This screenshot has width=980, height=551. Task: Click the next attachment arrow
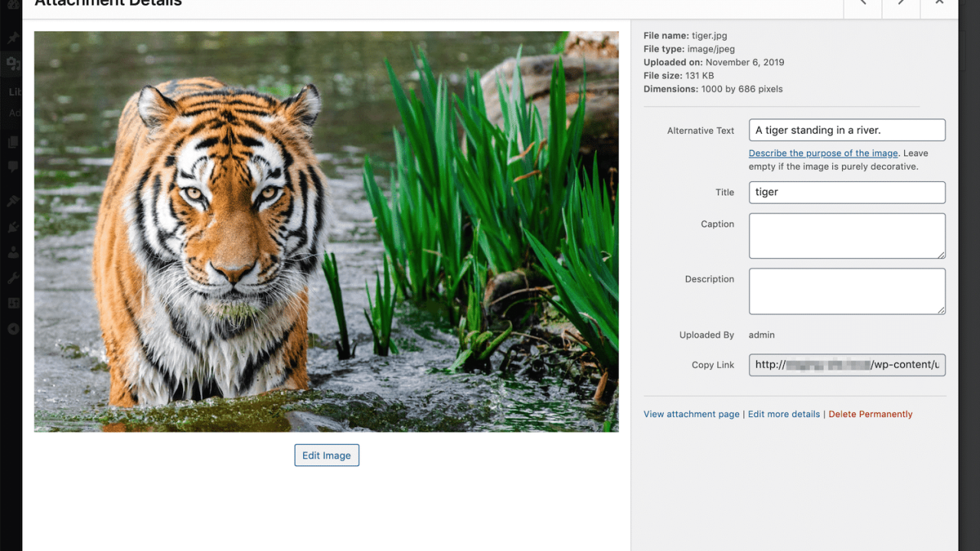coord(900,6)
